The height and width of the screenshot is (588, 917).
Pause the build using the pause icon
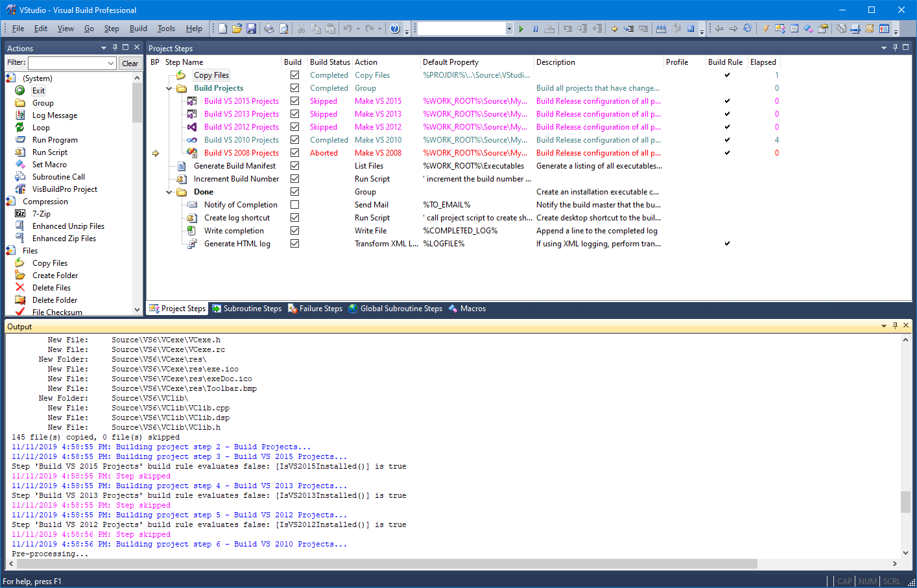tap(535, 29)
